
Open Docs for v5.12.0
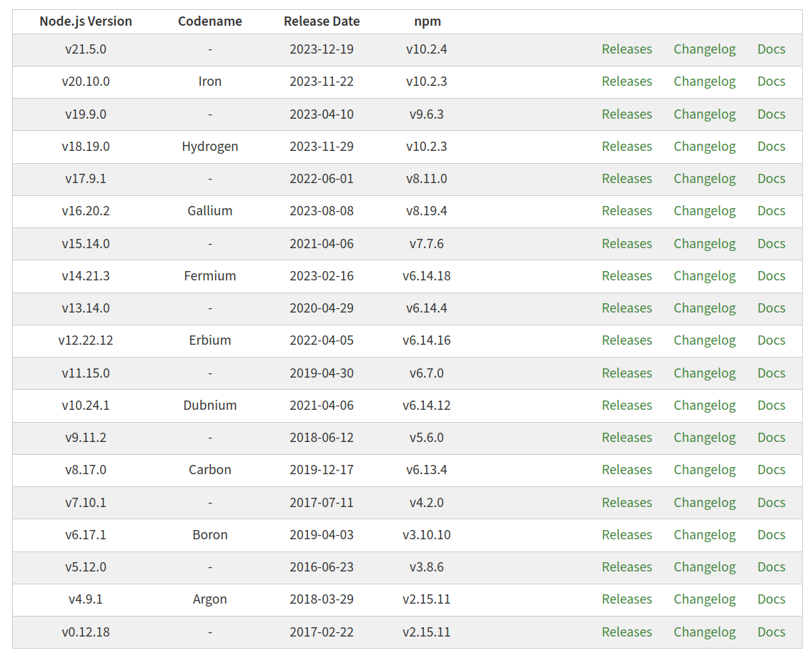click(771, 567)
